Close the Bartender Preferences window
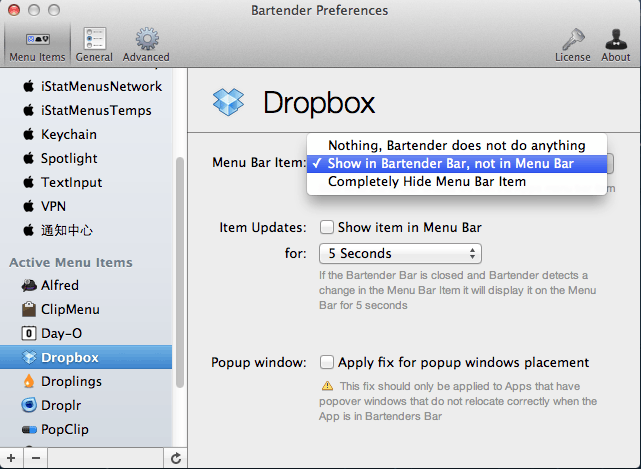This screenshot has width=641, height=469. coord(14,10)
